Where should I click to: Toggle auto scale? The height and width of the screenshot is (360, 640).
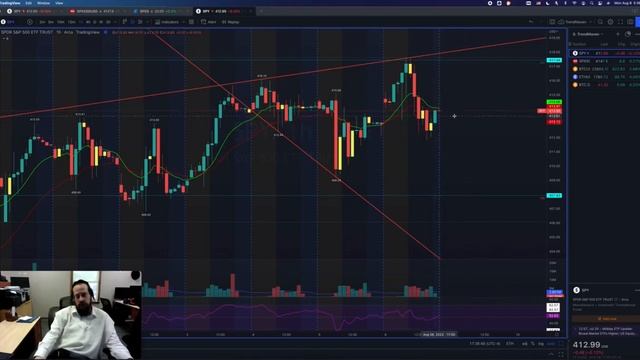point(551,344)
